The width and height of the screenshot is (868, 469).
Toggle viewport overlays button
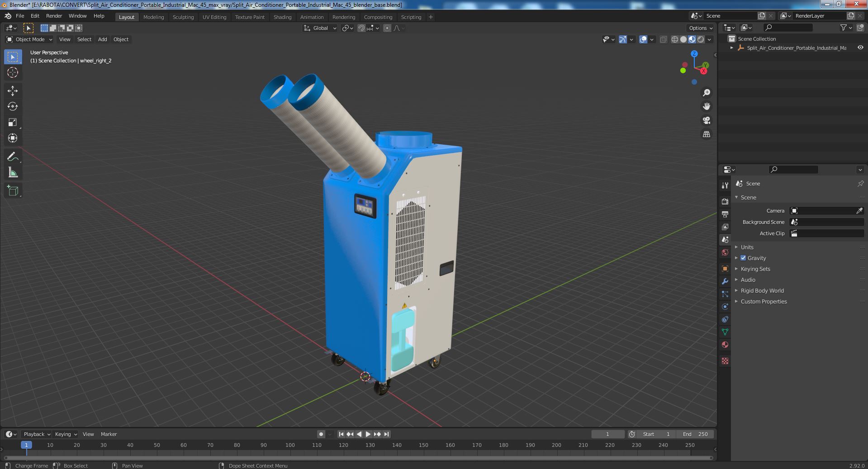pyautogui.click(x=643, y=39)
